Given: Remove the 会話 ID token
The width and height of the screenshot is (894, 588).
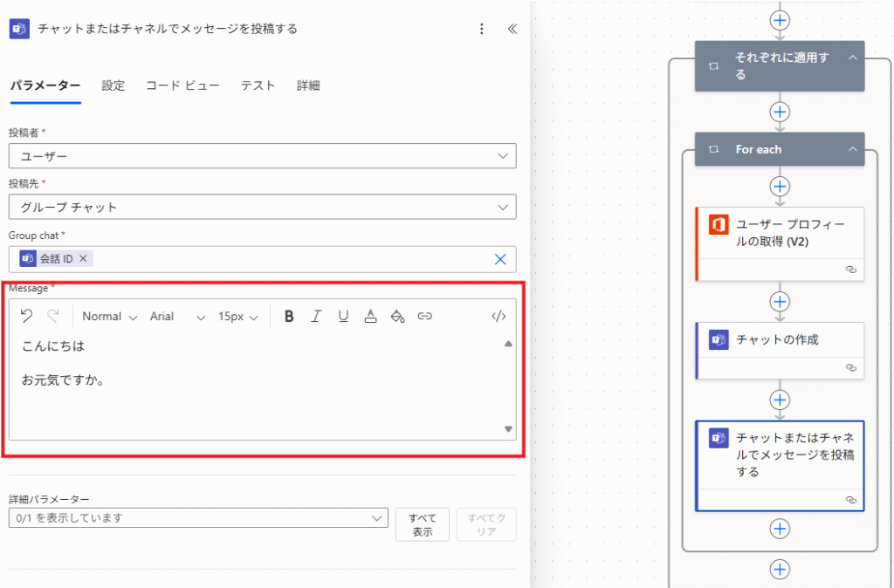Looking at the screenshot, I should click(x=83, y=259).
